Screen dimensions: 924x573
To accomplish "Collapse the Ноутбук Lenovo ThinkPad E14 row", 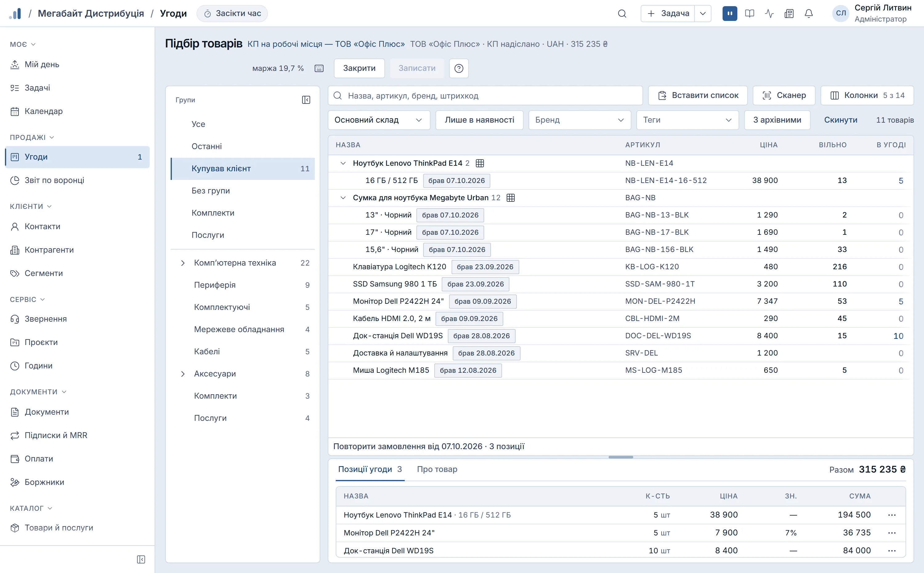I will (x=343, y=163).
